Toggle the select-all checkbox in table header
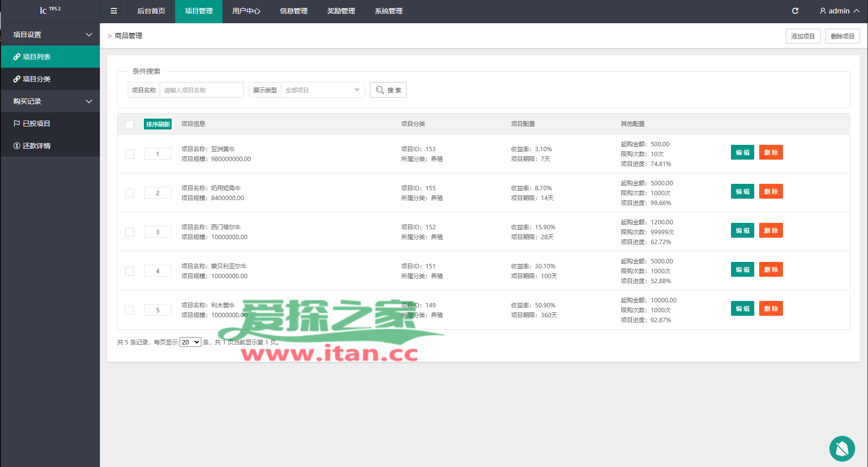Screen dimensions: 868x467 pos(130,125)
